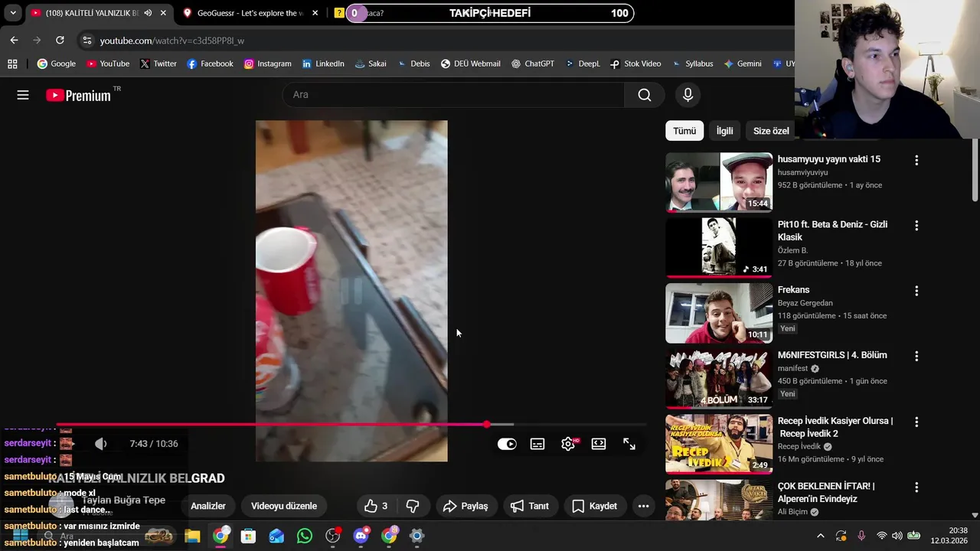Go to YouTube Premium home logo
Image resolution: width=980 pixels, height=551 pixels.
[78, 95]
